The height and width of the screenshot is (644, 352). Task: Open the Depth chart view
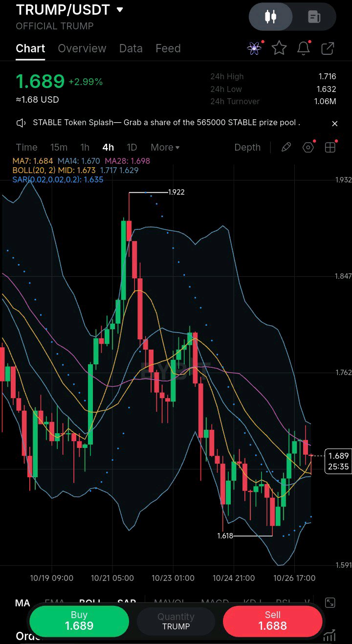[247, 147]
